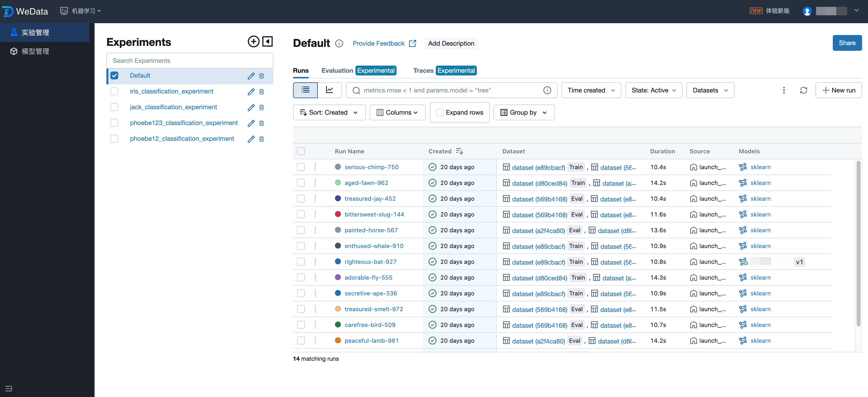
Task: Click the red bittersweet-slug-144 color dot
Action: [338, 214]
